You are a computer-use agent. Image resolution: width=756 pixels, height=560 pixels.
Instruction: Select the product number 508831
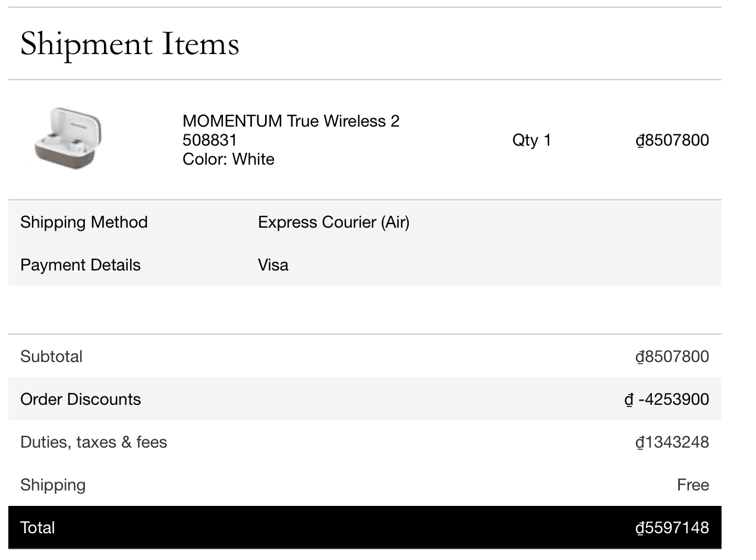[209, 140]
